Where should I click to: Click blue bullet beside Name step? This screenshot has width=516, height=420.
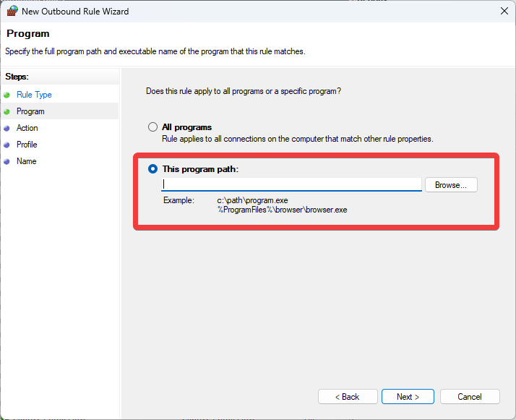pos(7,161)
